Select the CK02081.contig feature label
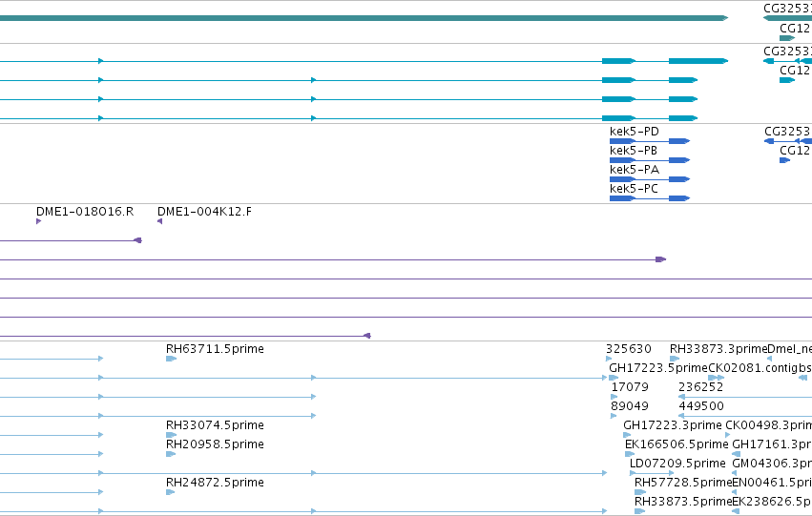This screenshot has width=812, height=516. 753,368
